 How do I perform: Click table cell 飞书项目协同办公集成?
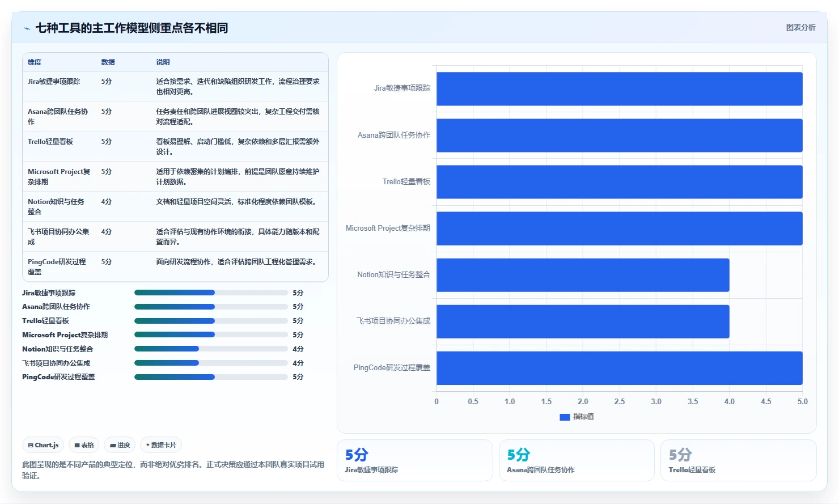pos(58,236)
